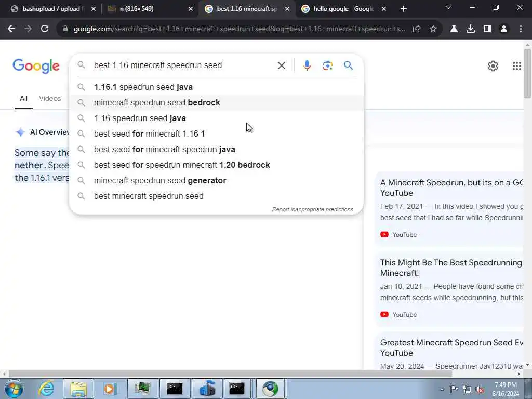Click the browser forward arrow
The height and width of the screenshot is (399, 532).
click(28, 29)
